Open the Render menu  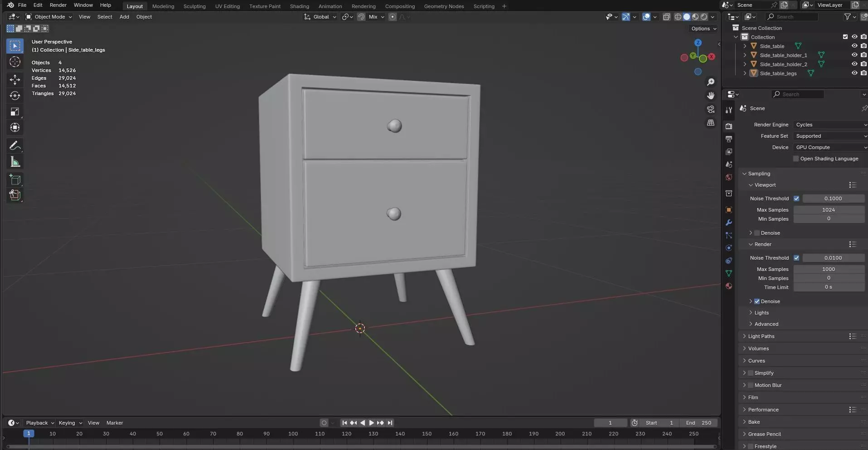(58, 5)
